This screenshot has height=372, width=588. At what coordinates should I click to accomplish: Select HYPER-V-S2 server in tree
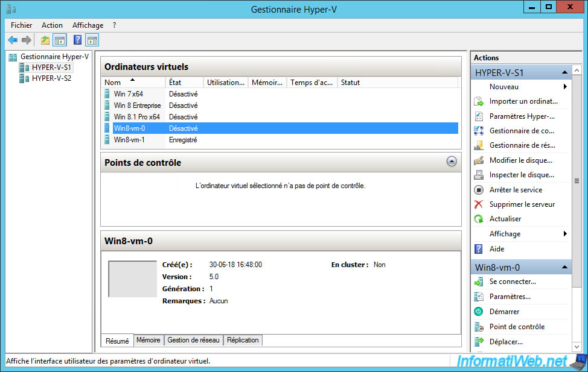point(51,78)
